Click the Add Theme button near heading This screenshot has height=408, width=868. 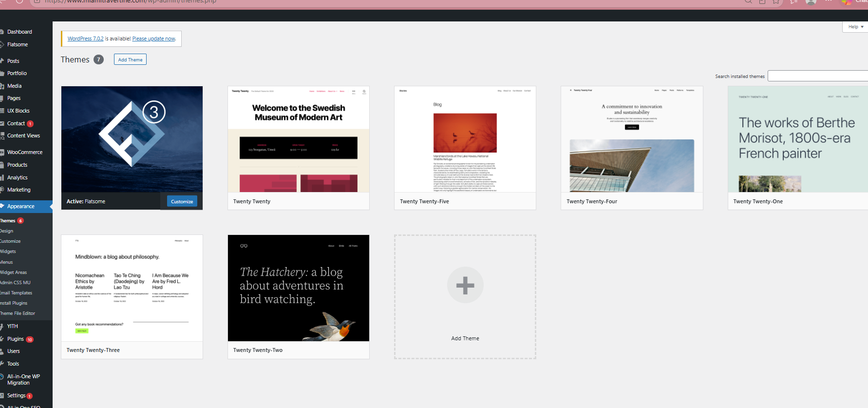point(130,59)
